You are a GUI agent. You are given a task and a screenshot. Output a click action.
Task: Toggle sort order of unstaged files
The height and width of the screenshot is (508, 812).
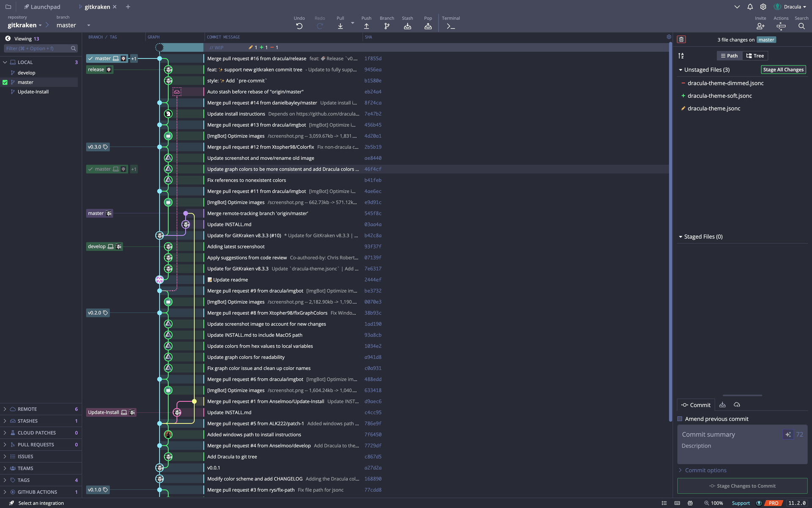tap(681, 55)
